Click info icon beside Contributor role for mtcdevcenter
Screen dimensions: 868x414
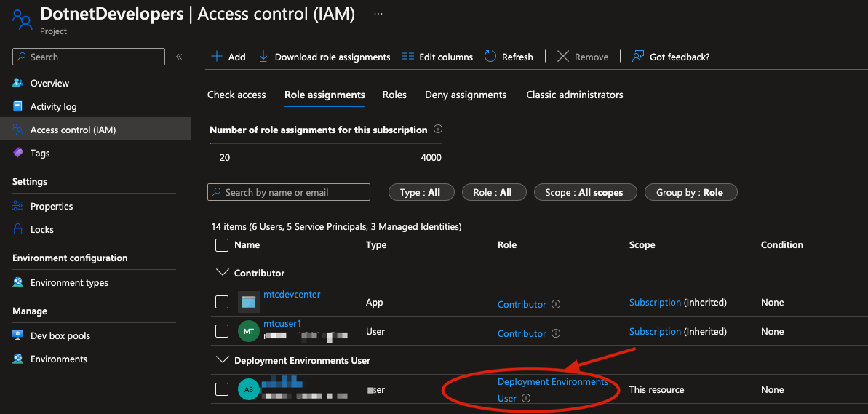click(x=556, y=305)
